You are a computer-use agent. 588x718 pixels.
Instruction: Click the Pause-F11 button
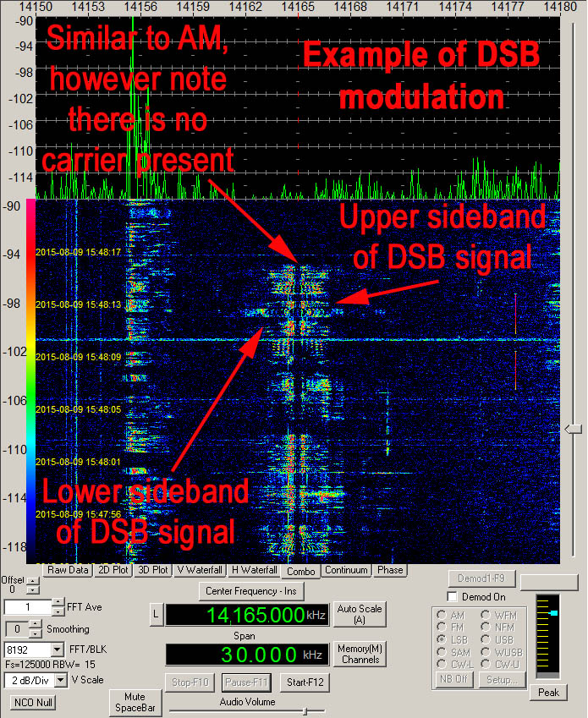246,682
